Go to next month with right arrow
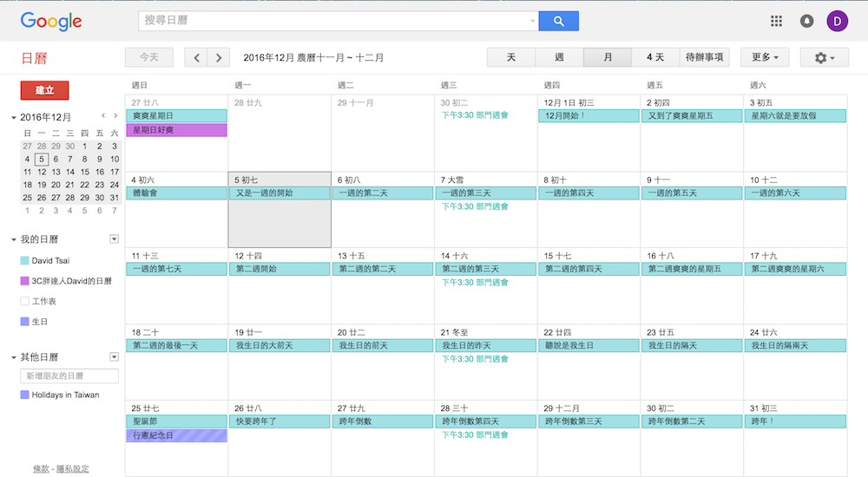 tap(220, 58)
